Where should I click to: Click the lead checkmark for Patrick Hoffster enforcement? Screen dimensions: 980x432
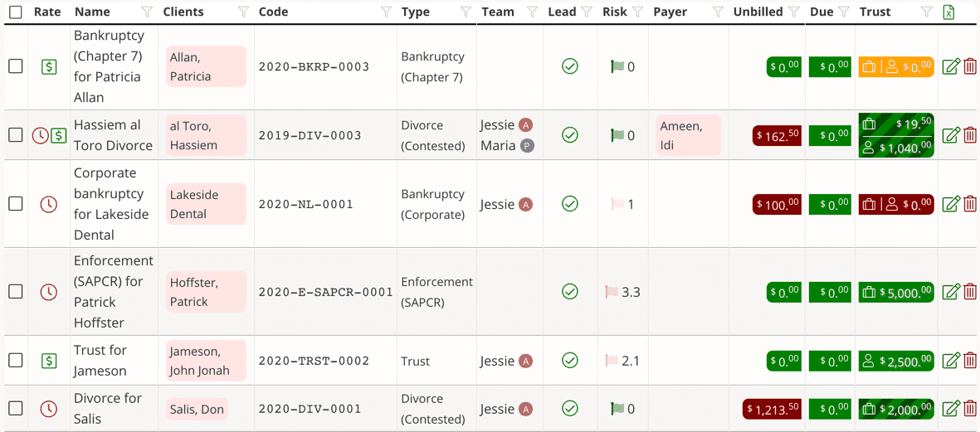pyautogui.click(x=570, y=292)
